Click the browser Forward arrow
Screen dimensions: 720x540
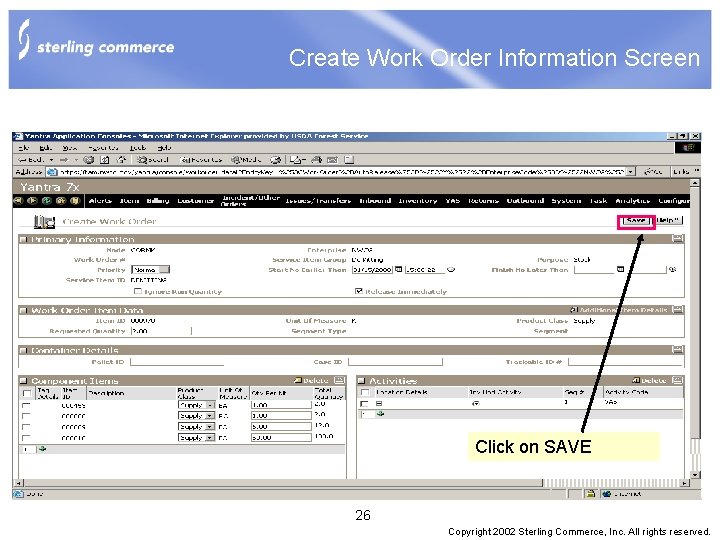[64, 160]
